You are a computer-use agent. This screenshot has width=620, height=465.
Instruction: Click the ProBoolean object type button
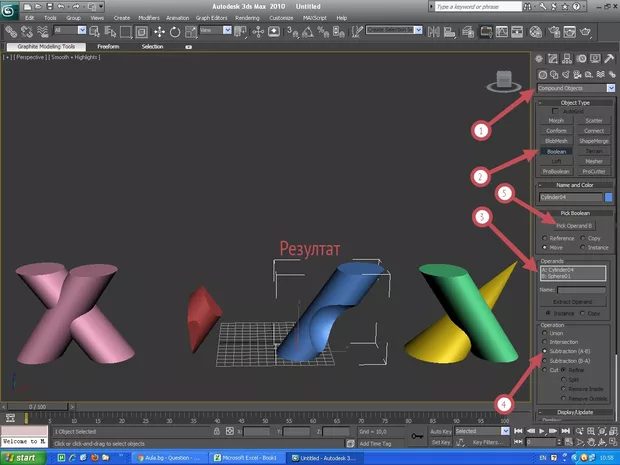pos(556,170)
